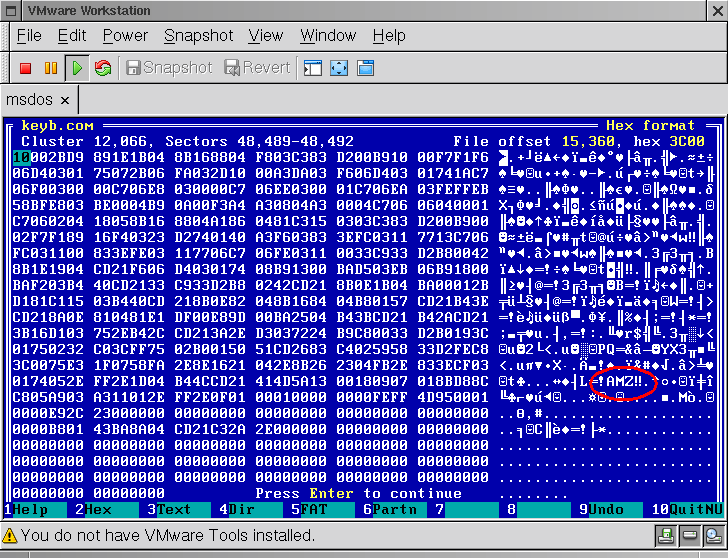The height and width of the screenshot is (558, 728).
Task: Click 'Sectors 48,489-48,492' text
Action: point(260,141)
